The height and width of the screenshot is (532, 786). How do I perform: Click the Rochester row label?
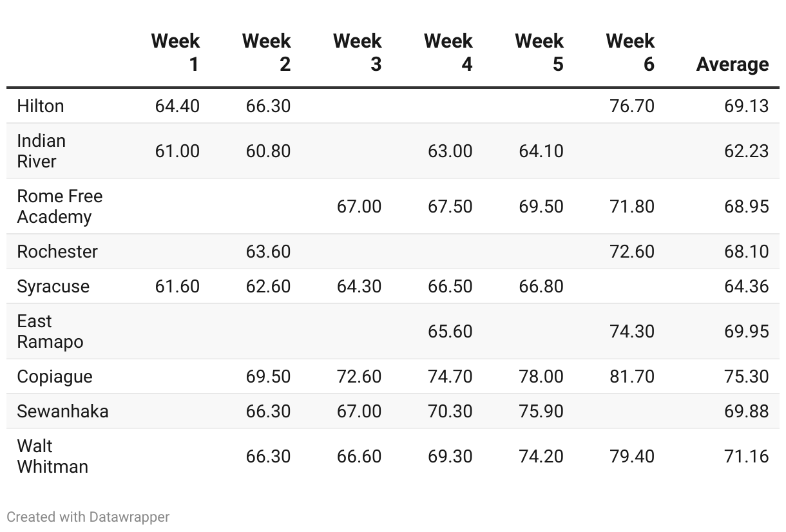pos(57,251)
